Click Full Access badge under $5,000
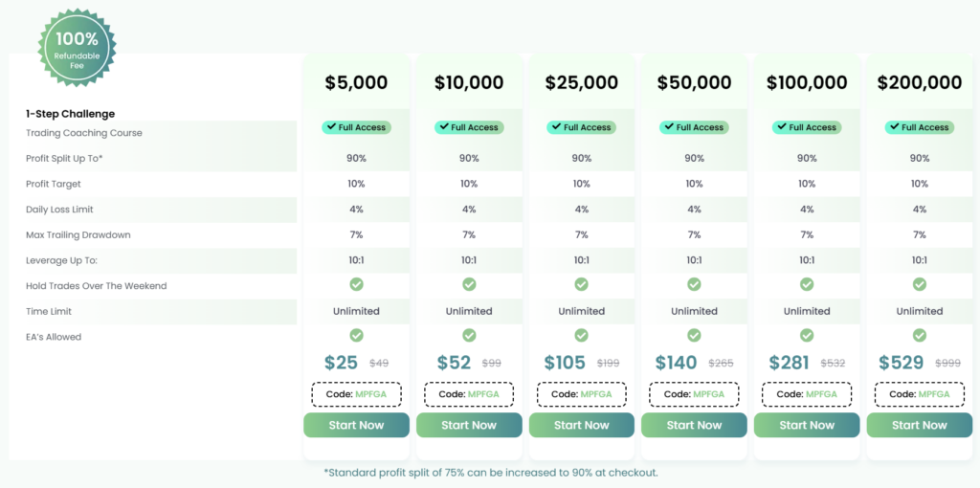The width and height of the screenshot is (980, 488). point(356,127)
